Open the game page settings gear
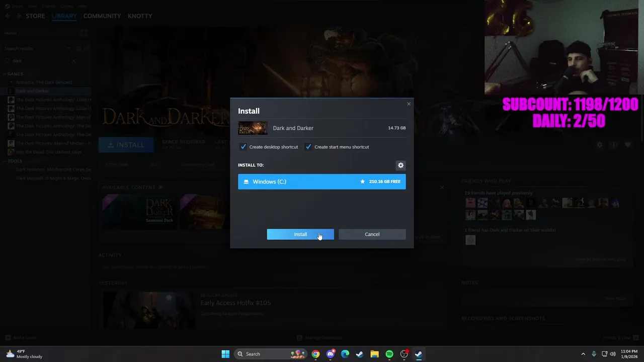 click(x=599, y=145)
